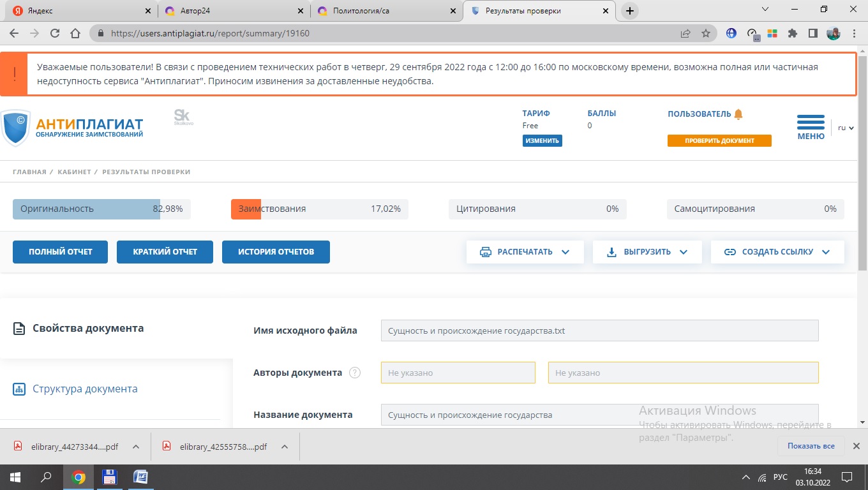868x490 pixels.
Task: Select Структура документа in the sidebar
Action: click(x=85, y=389)
